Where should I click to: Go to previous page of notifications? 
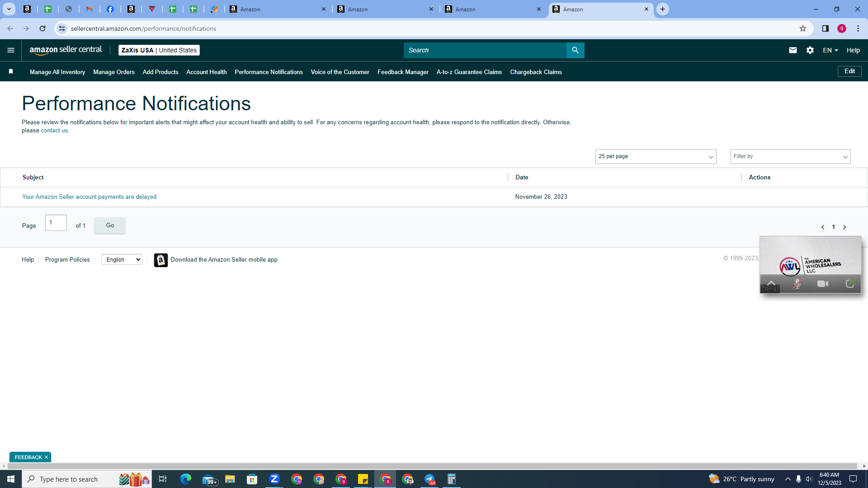coord(823,227)
